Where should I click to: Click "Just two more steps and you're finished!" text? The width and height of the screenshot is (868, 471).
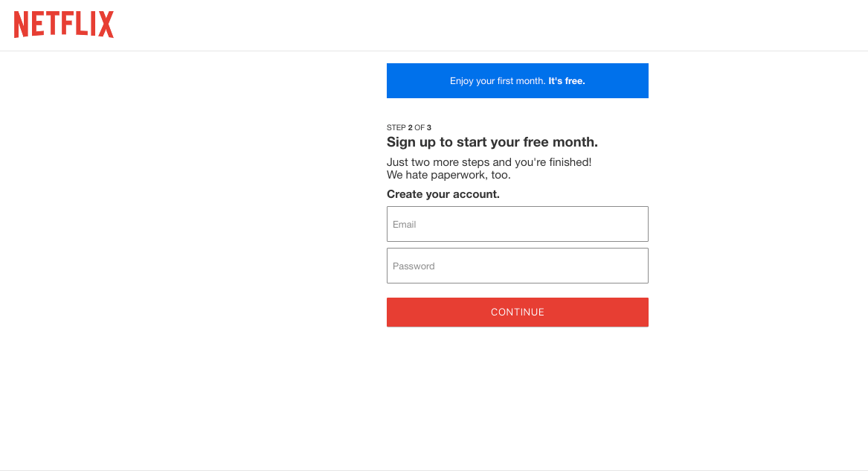489,162
